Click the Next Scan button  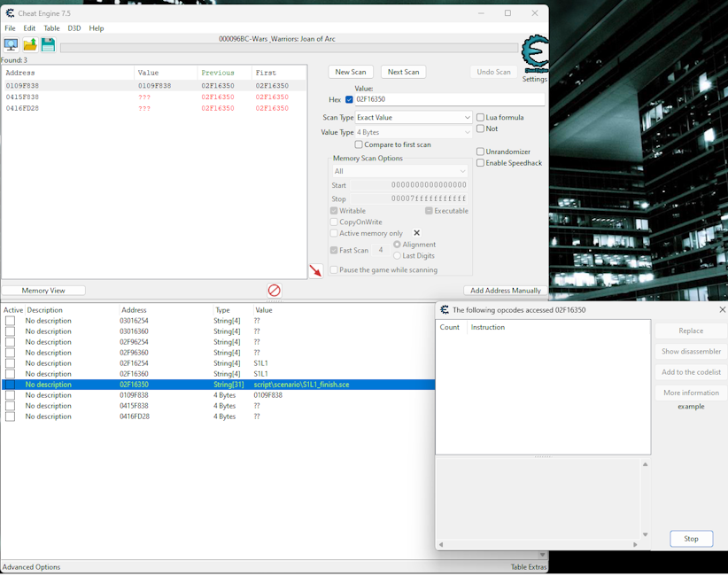(403, 72)
